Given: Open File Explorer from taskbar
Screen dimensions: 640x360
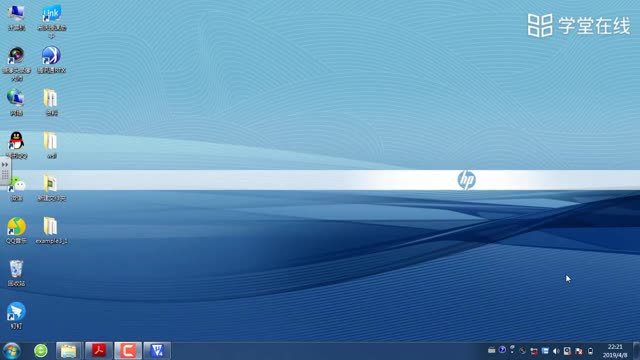Looking at the screenshot, I should pyautogui.click(x=69, y=351).
